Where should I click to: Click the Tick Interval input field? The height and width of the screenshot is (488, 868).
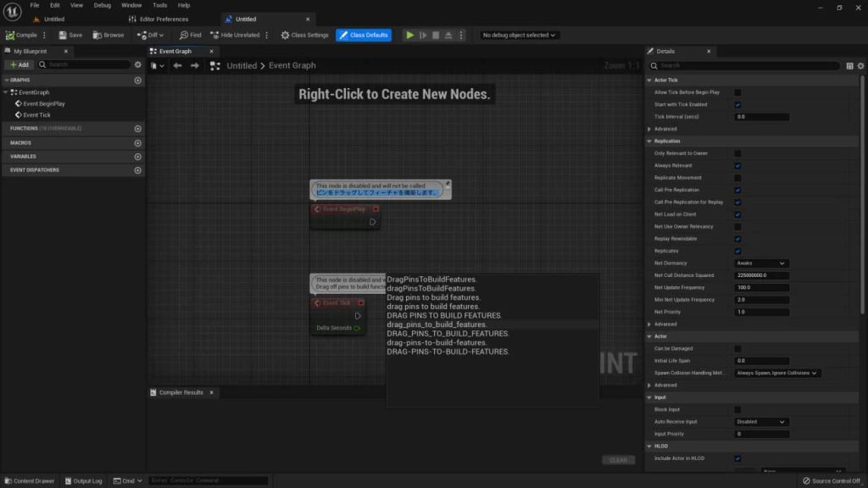tap(761, 117)
